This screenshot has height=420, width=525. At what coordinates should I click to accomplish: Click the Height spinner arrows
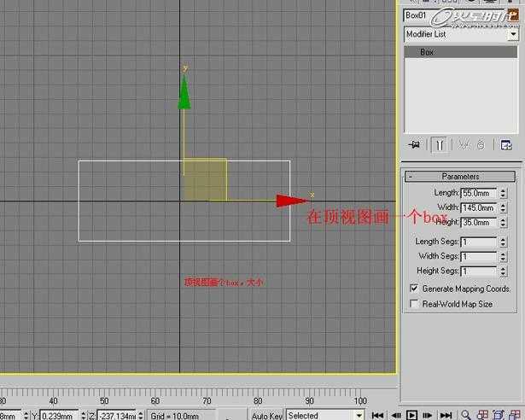click(503, 223)
